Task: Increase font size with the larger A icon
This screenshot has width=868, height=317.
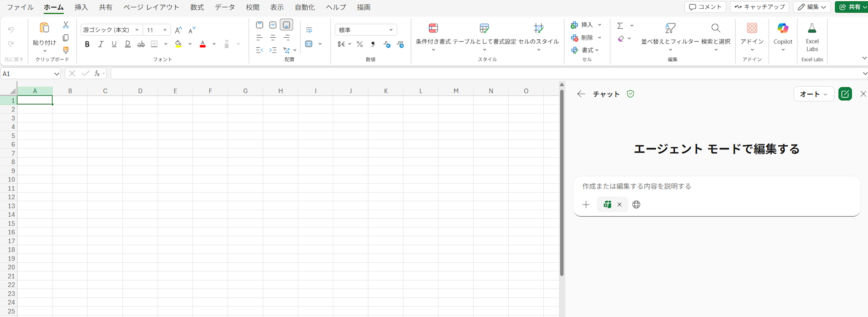Action: [x=178, y=30]
